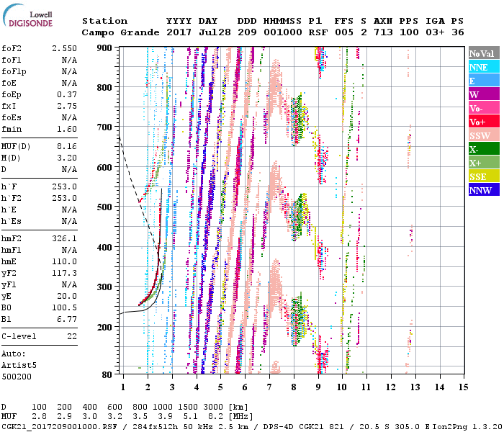The image size is (504, 432).
Task: Select the C-level value 22
Action: tap(71, 336)
